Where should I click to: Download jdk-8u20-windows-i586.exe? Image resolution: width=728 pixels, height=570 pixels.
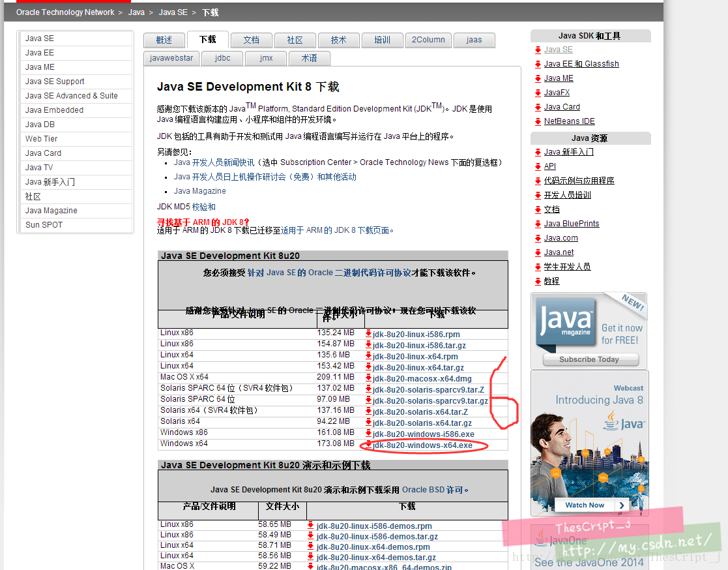pos(424,434)
